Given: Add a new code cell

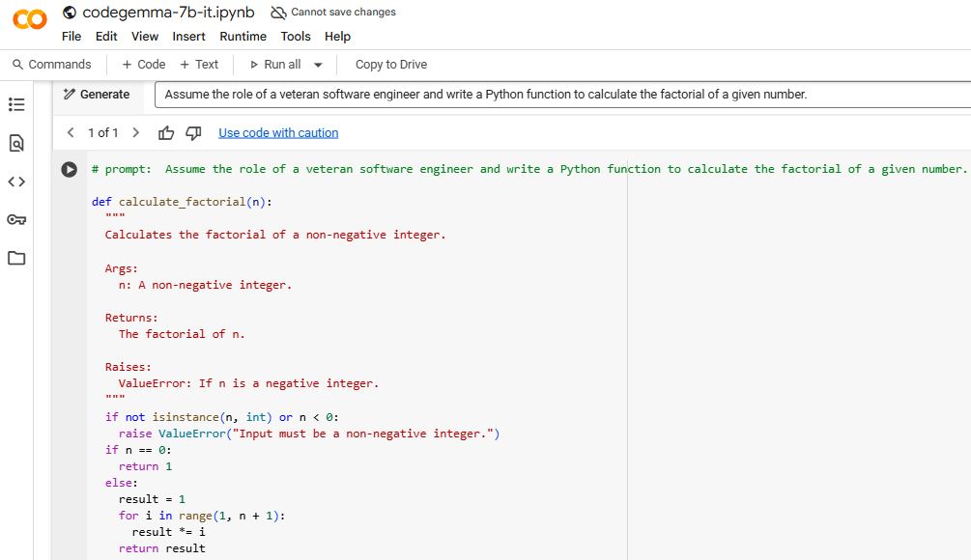Looking at the screenshot, I should click(x=142, y=64).
